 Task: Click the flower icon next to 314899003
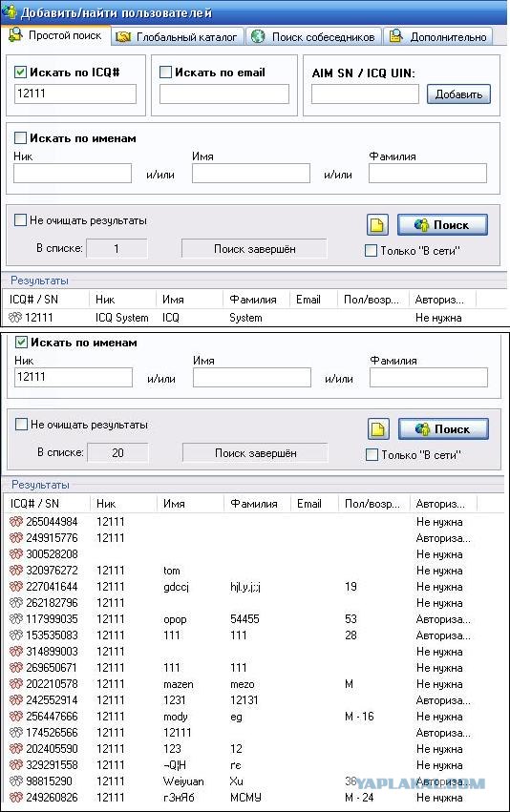click(x=16, y=652)
